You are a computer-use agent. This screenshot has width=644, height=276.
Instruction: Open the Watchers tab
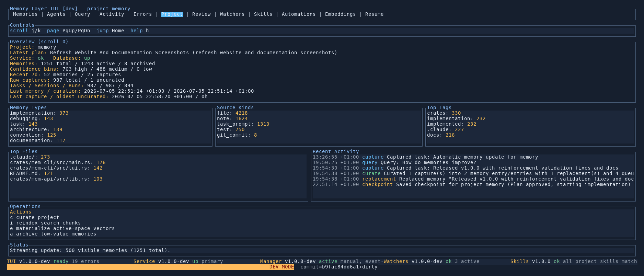232,14
